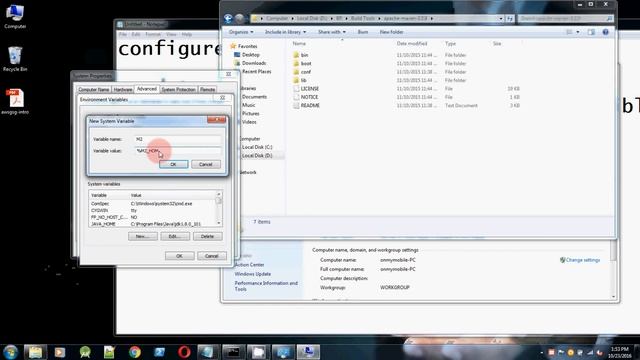Sort by Name column header
Screen dimensions: 640x360
coord(299,43)
